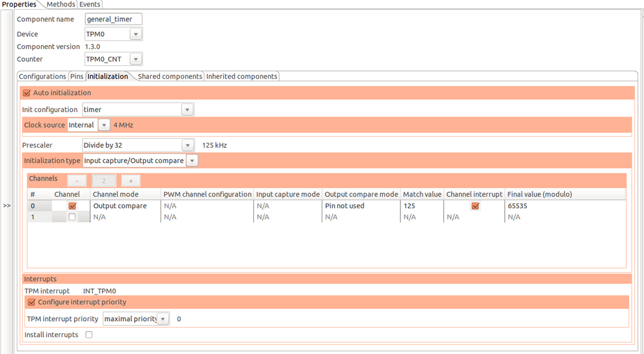Open the Clock source Internal dropdown
Screen dimensions: 644x354
click(102, 125)
